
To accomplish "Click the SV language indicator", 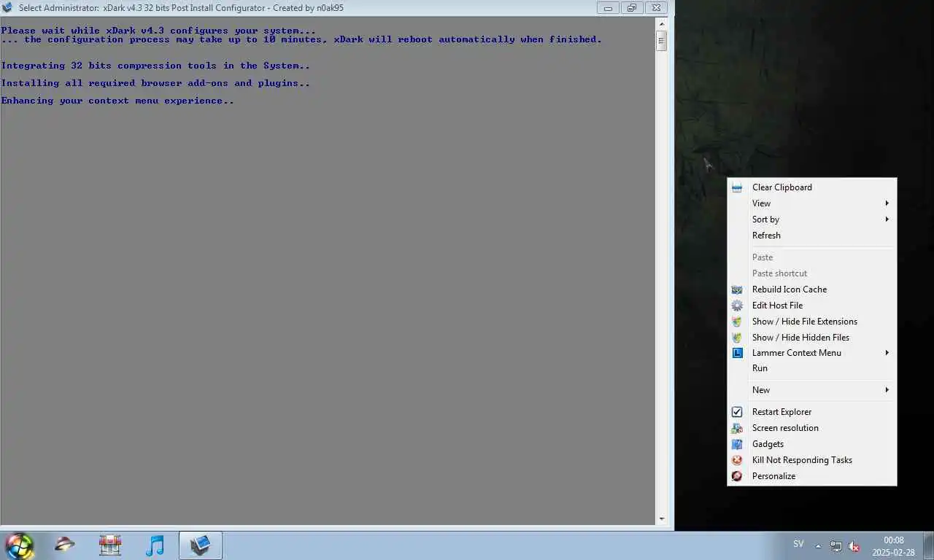I will pos(798,545).
